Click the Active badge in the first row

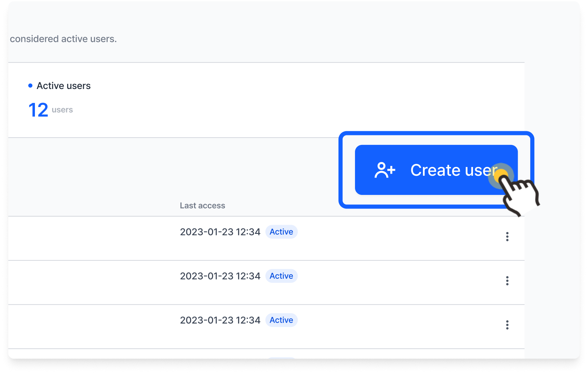(282, 232)
